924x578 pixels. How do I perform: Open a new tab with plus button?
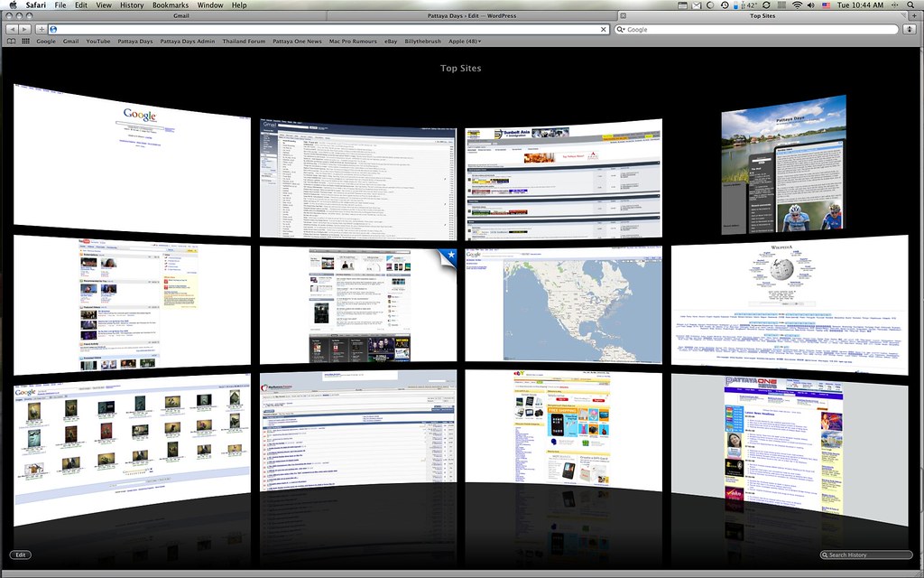(916, 16)
